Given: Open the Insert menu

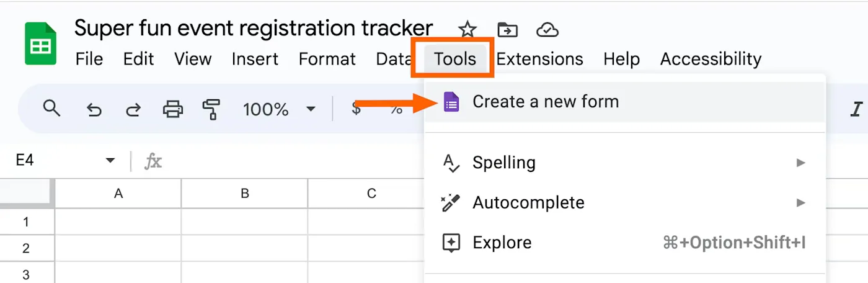Looking at the screenshot, I should [x=255, y=59].
